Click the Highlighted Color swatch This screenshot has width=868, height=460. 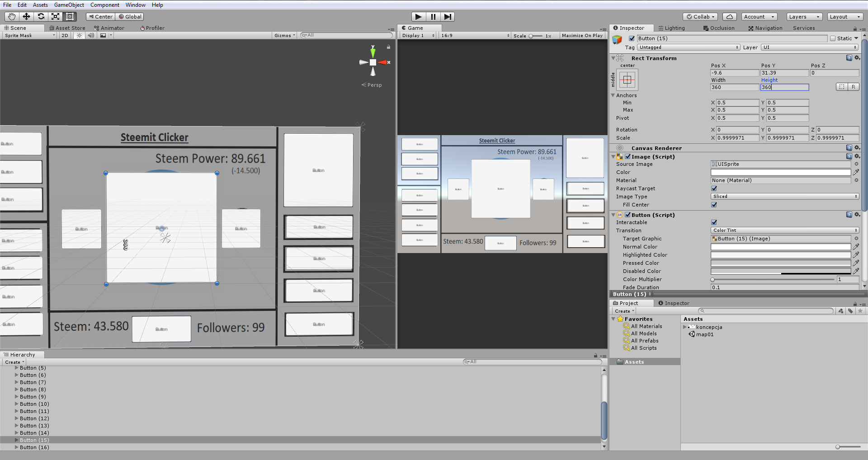click(x=780, y=255)
